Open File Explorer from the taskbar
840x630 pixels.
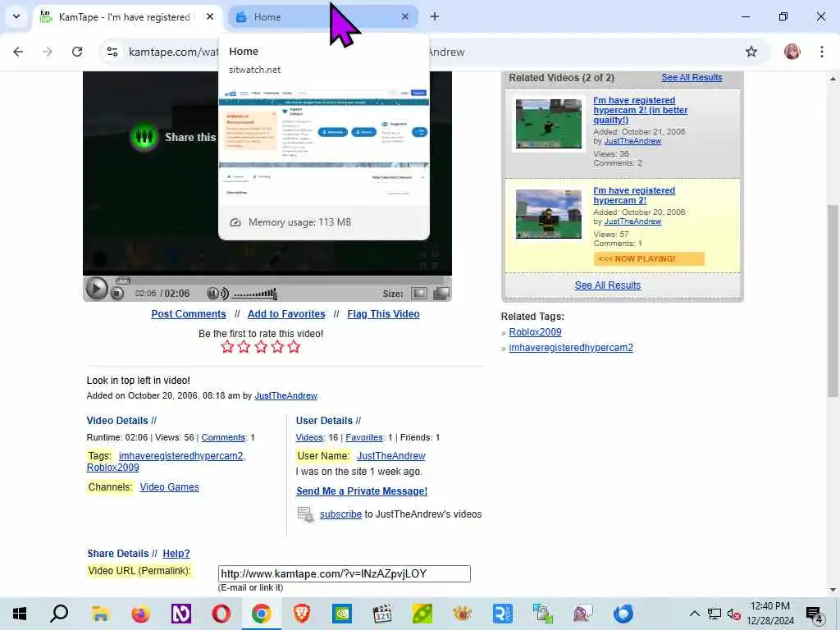[100, 614]
